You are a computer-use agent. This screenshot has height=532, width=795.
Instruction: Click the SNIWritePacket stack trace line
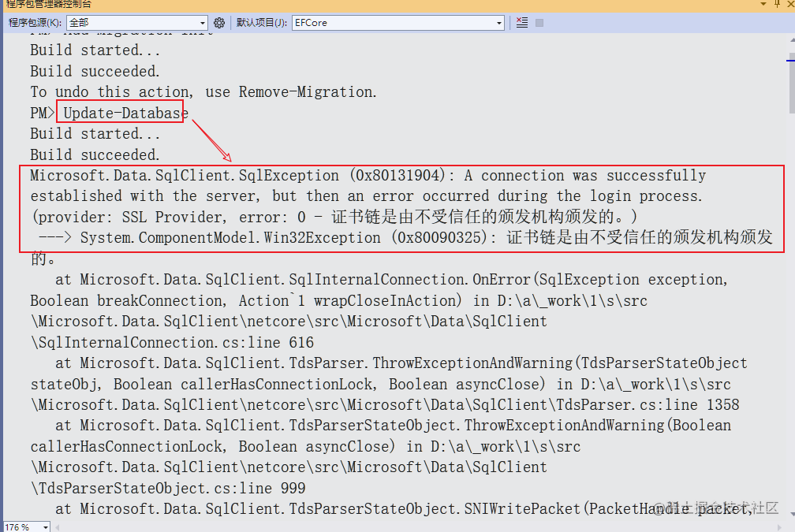tap(404, 508)
